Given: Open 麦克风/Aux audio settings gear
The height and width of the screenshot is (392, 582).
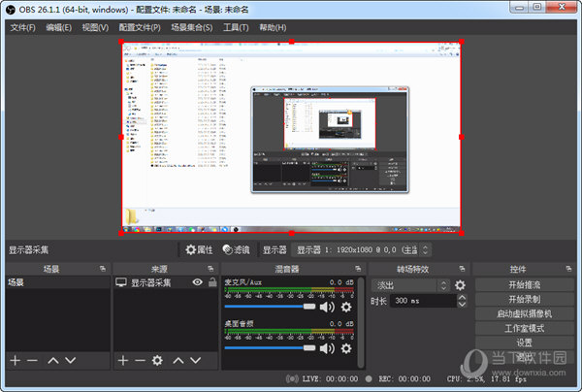Looking at the screenshot, I should tap(345, 307).
